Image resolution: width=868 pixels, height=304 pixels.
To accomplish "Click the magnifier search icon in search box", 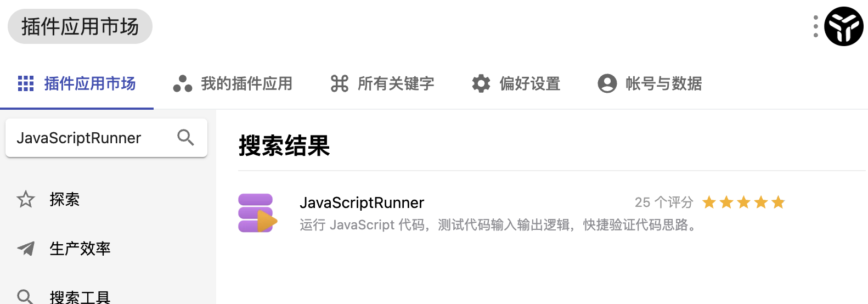I will 186,138.
